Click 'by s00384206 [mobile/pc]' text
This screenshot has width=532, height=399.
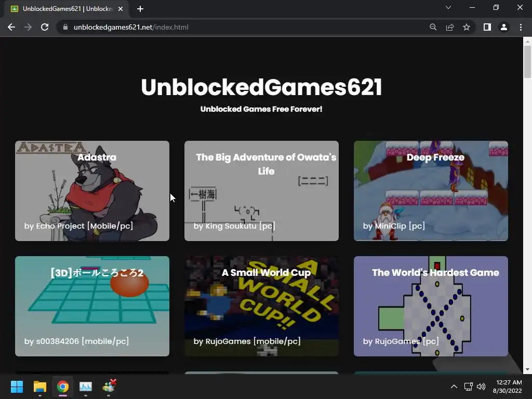(76, 341)
